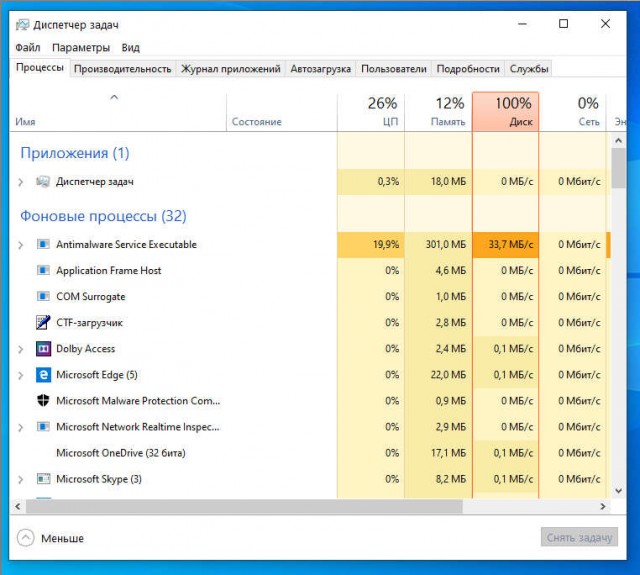Click the 301,0 МБ memory value

[446, 244]
